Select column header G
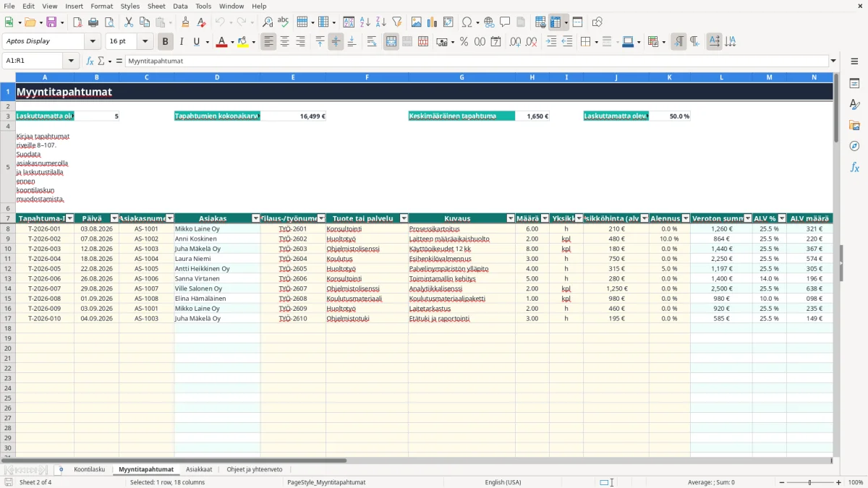This screenshot has width=868, height=488. [461, 77]
